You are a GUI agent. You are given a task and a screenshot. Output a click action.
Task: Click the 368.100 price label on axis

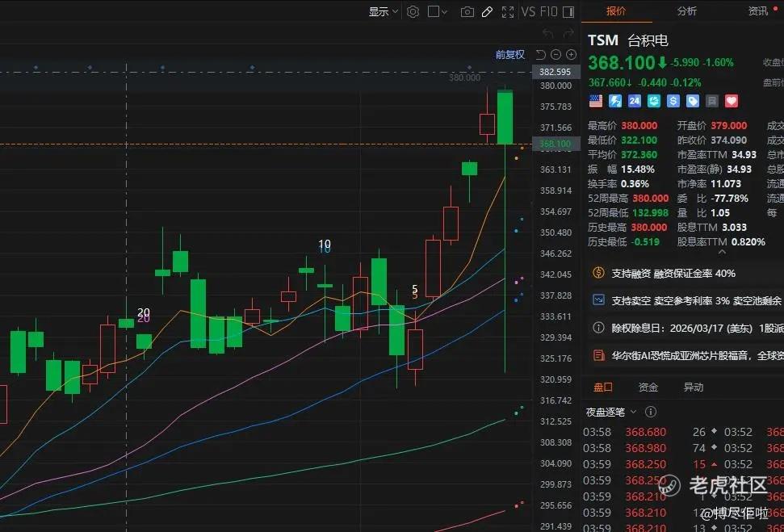tap(556, 144)
